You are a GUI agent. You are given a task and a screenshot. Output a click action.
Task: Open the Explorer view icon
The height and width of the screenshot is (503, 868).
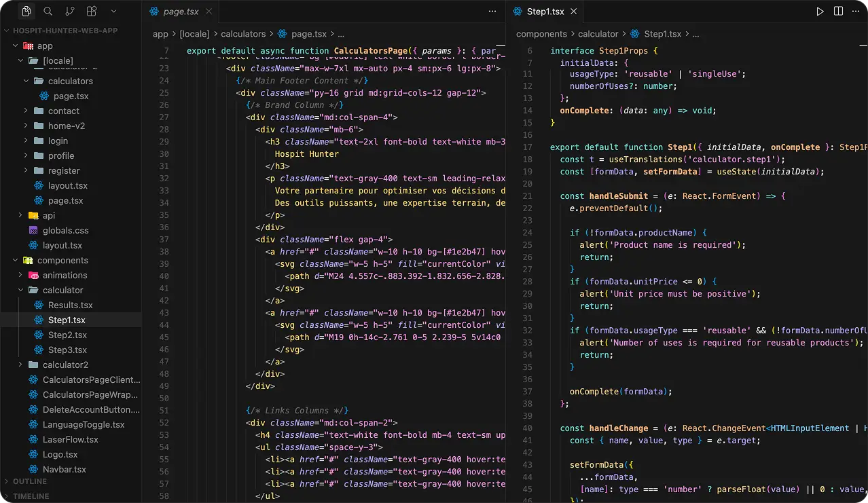tap(26, 12)
